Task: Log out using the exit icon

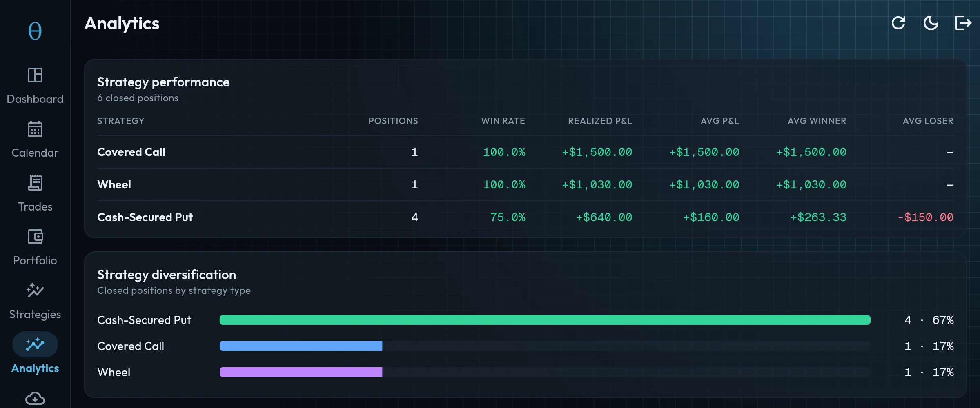Action: (x=963, y=23)
